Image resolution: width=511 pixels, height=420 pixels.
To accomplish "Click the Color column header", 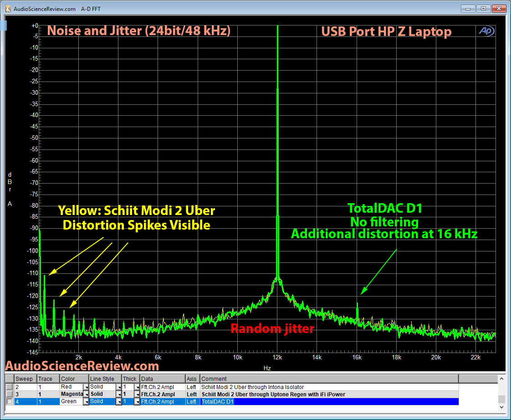I will [74, 379].
